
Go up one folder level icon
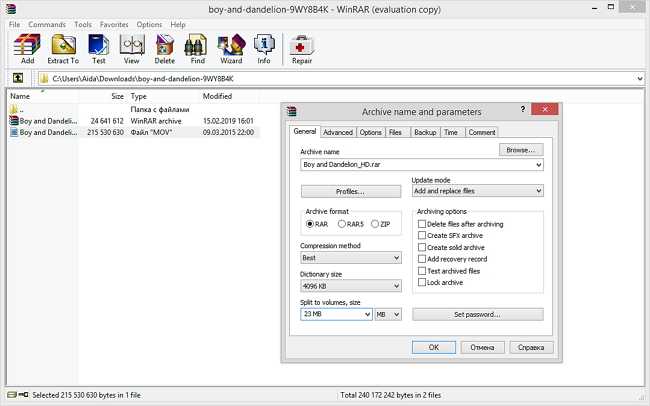point(18,78)
